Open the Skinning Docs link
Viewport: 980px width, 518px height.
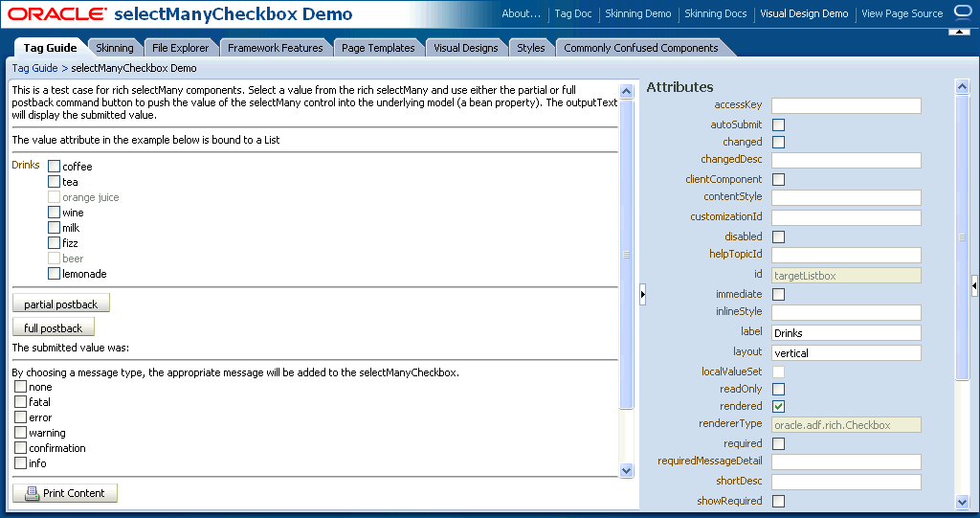coord(716,13)
